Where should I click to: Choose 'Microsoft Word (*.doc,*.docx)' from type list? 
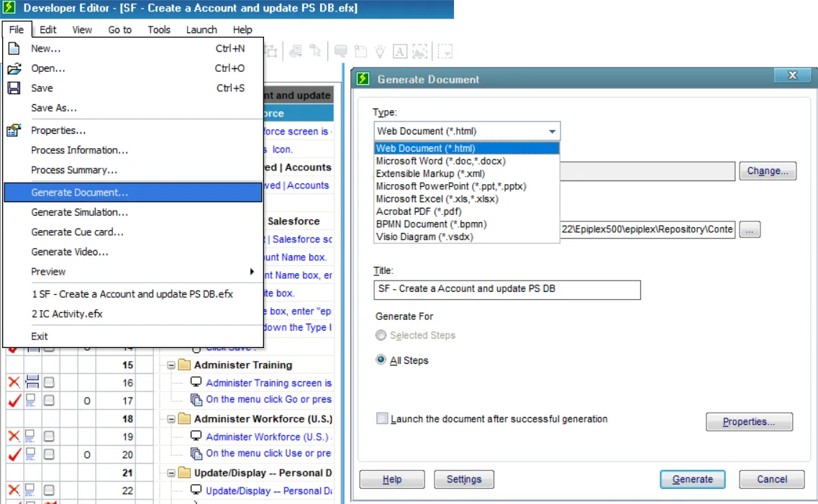466,161
